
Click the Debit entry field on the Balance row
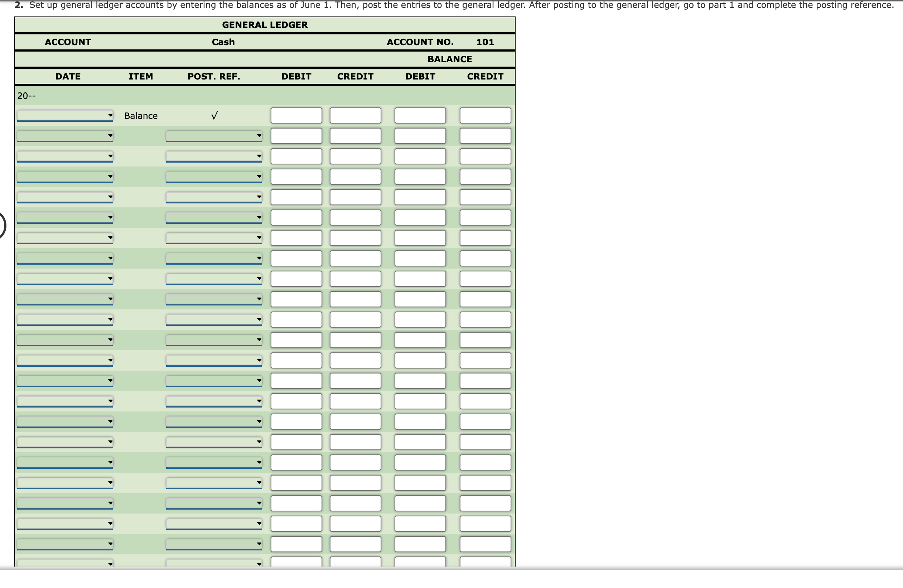[296, 115]
